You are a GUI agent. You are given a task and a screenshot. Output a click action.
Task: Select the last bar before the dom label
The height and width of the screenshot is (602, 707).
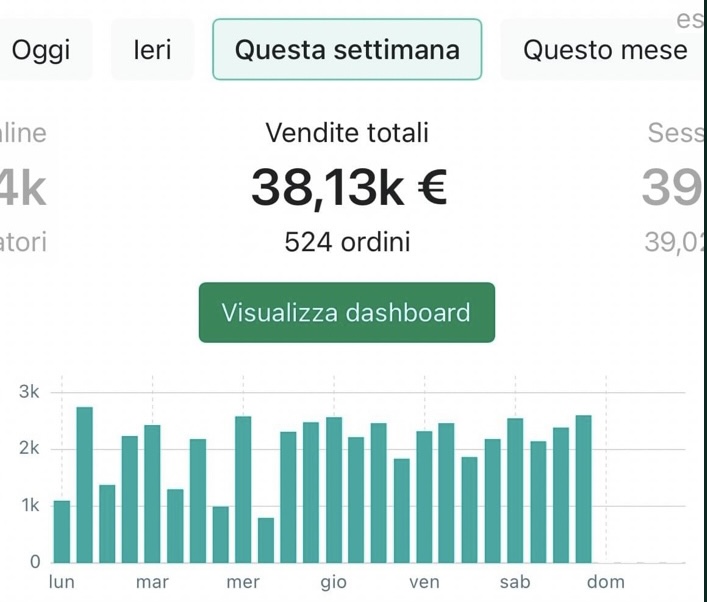[584, 489]
